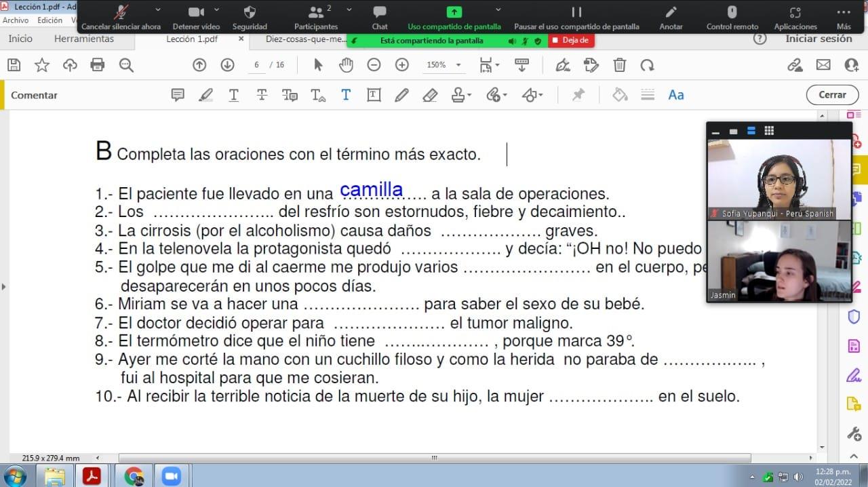The width and height of the screenshot is (868, 487).
Task: Click the hand pan tool
Action: (x=346, y=65)
